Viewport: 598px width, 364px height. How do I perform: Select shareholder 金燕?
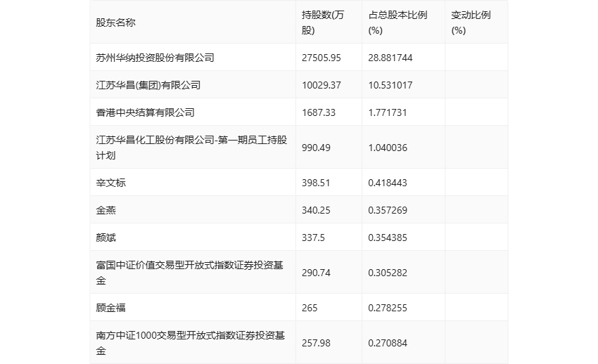[106, 210]
